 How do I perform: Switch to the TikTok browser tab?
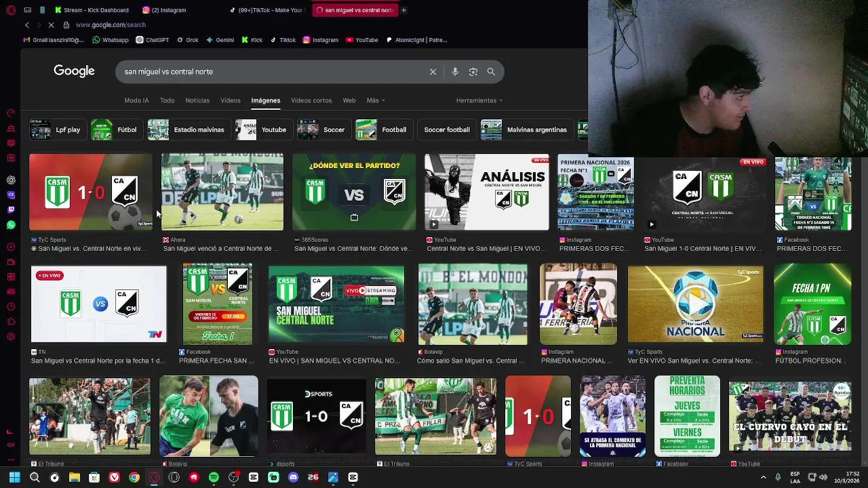[268, 10]
